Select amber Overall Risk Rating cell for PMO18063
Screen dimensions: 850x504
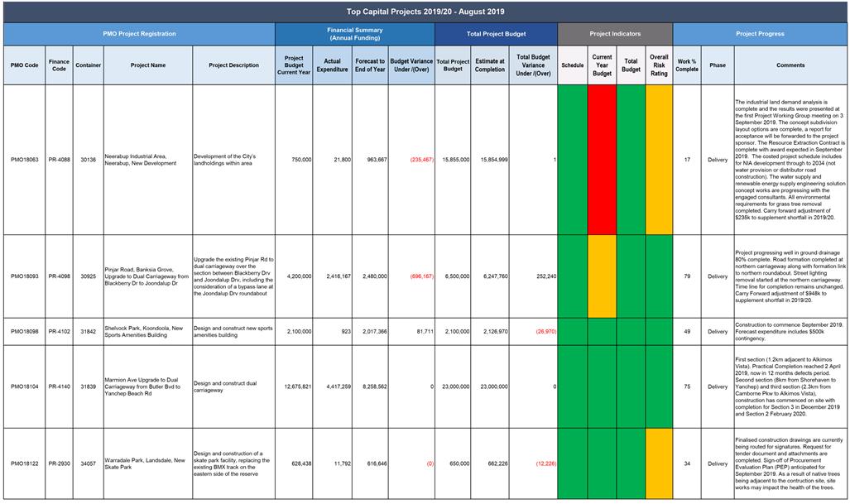[659, 160]
